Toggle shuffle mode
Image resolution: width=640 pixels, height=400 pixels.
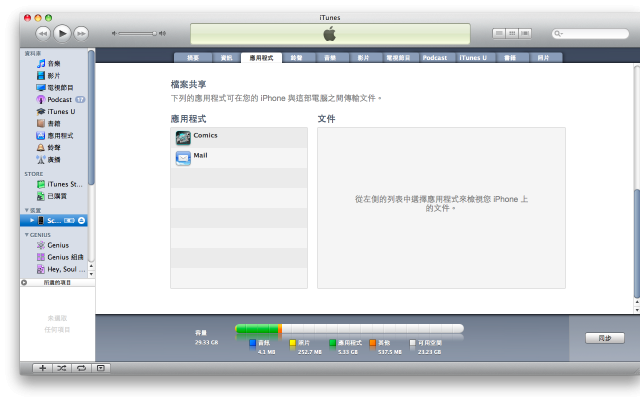[62, 368]
